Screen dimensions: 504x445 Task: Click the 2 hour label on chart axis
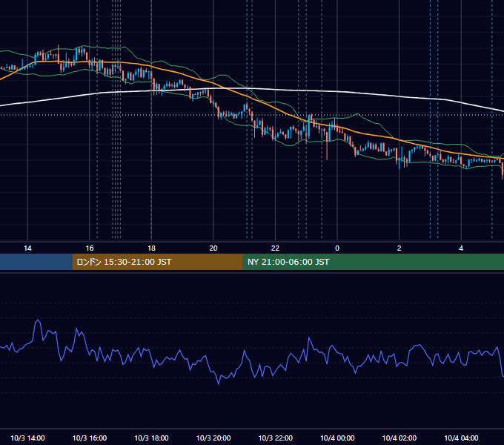pos(399,248)
